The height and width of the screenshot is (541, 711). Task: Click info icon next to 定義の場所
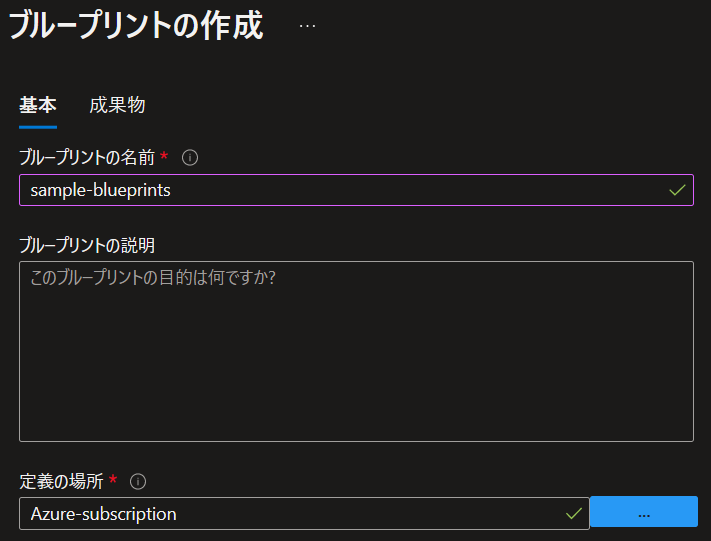[138, 482]
